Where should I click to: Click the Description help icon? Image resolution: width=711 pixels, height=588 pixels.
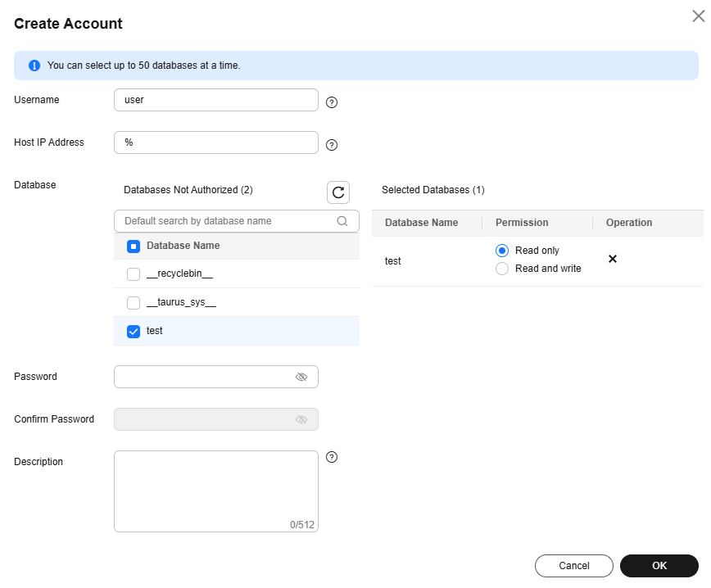(x=332, y=457)
